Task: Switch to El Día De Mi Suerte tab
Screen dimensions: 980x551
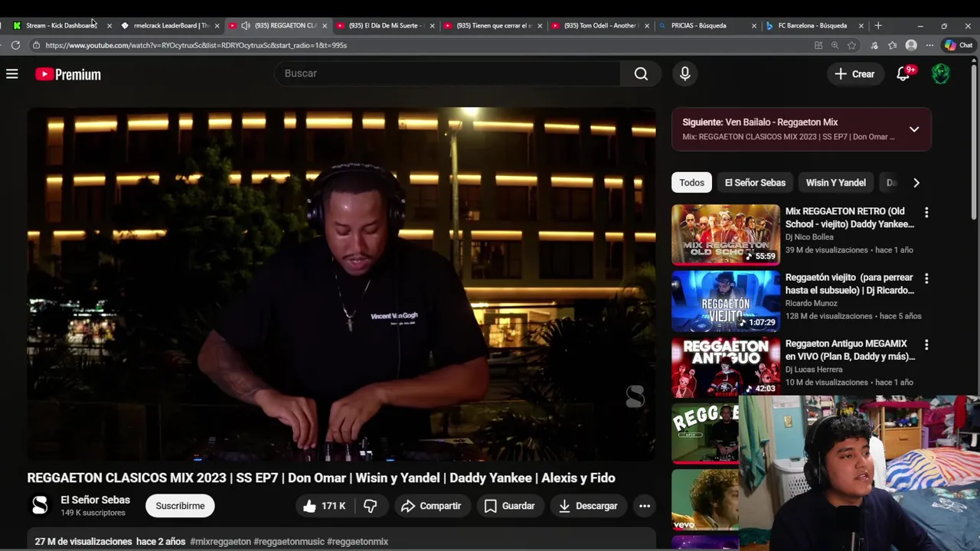Action: tap(384, 25)
